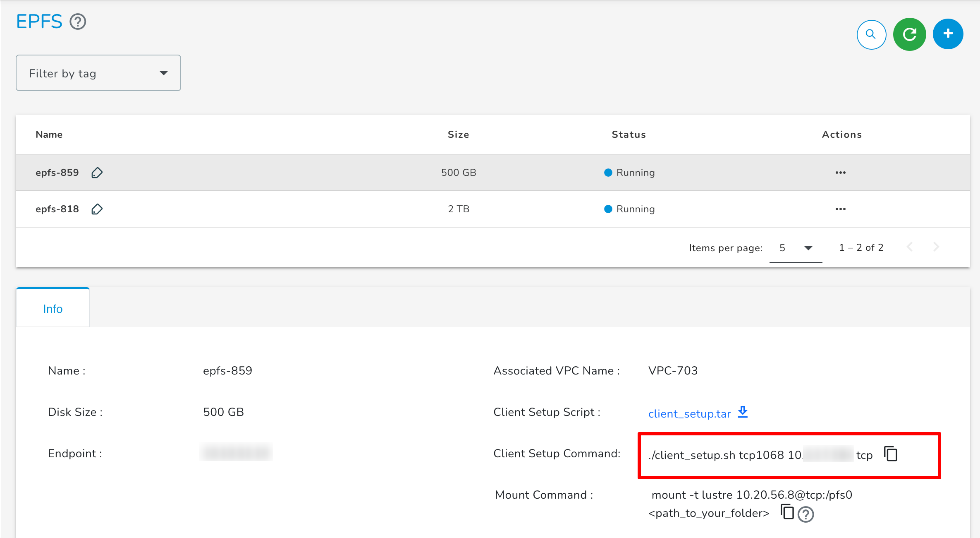Click the blurred Endpoint value
This screenshot has width=980, height=538.
click(236, 452)
